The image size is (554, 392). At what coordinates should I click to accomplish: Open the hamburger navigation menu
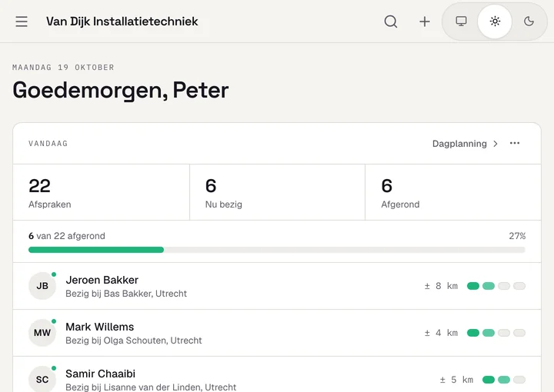click(x=22, y=22)
